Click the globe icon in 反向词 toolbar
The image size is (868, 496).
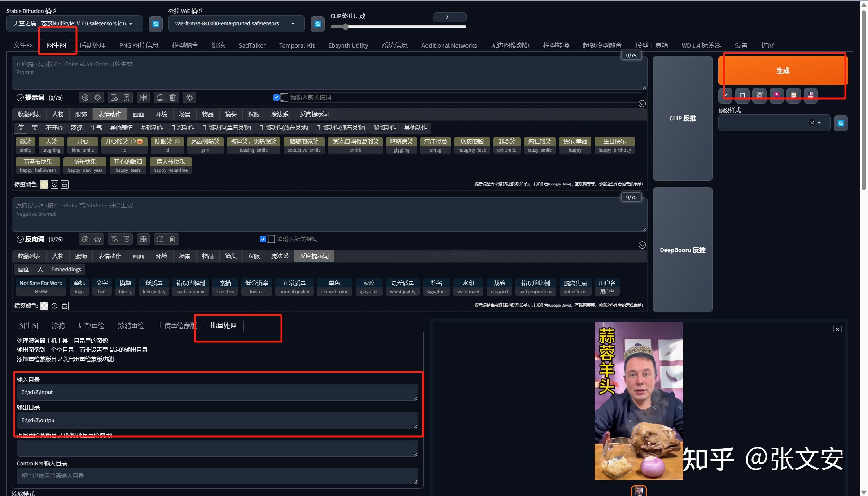click(85, 239)
